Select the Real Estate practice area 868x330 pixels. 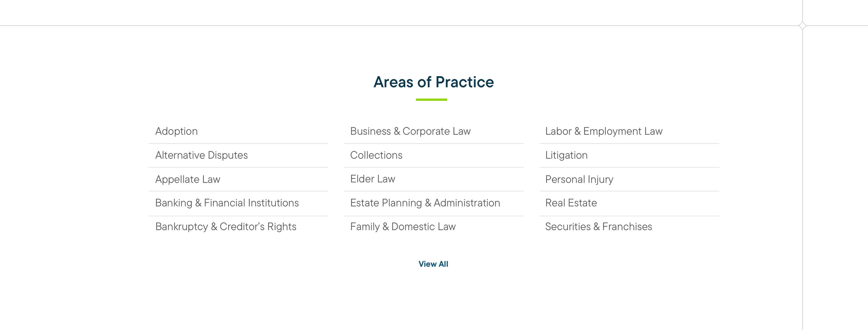pos(571,203)
